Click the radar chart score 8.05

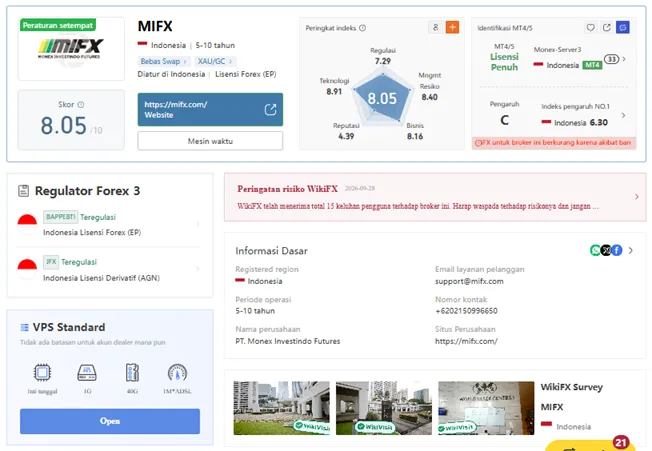click(382, 99)
